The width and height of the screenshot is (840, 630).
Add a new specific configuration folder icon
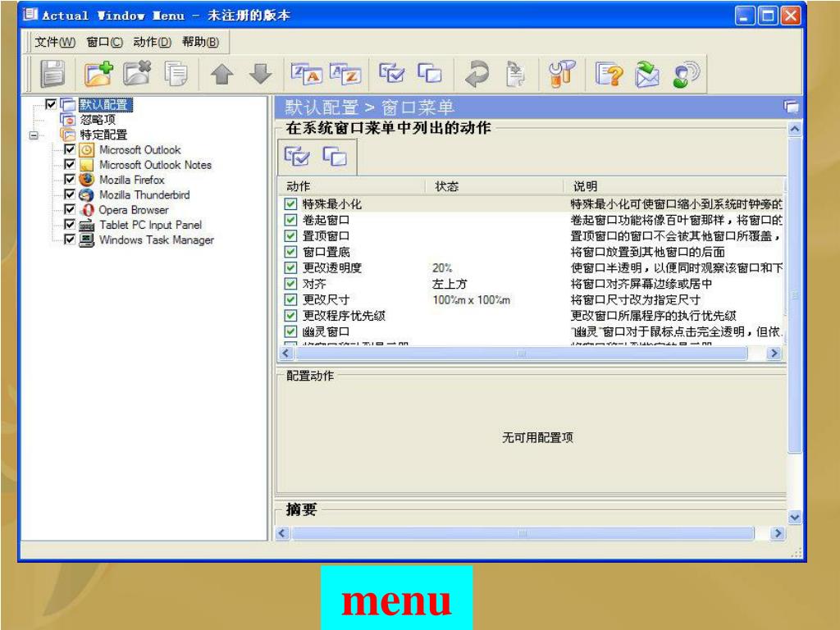pyautogui.click(x=98, y=73)
